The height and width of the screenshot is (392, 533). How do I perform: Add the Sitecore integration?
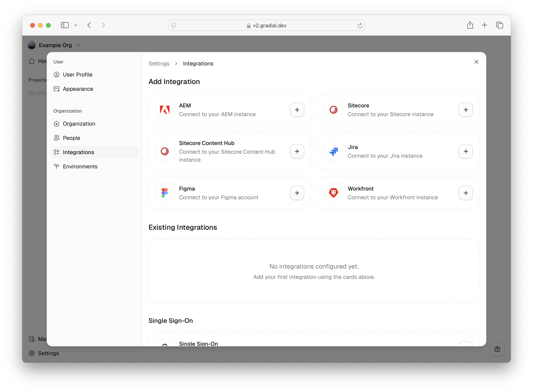(465, 110)
